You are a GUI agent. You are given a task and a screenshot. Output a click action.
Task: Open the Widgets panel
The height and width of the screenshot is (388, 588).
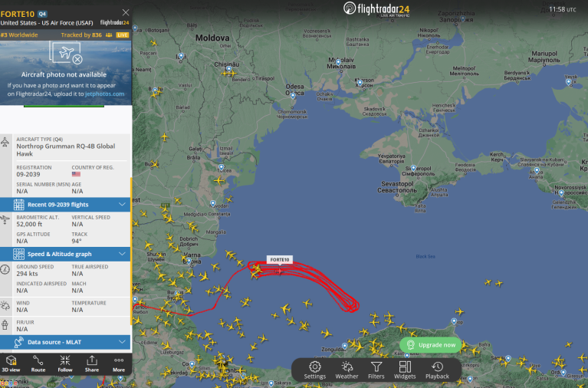tap(405, 370)
